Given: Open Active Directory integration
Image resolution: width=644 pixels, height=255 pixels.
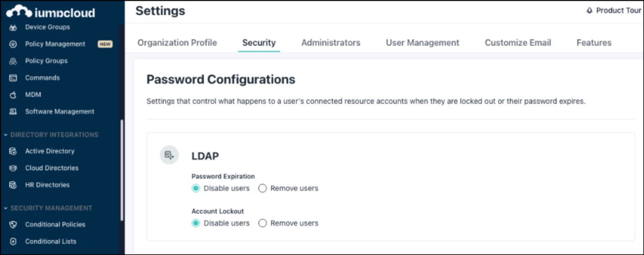Looking at the screenshot, I should point(49,151).
